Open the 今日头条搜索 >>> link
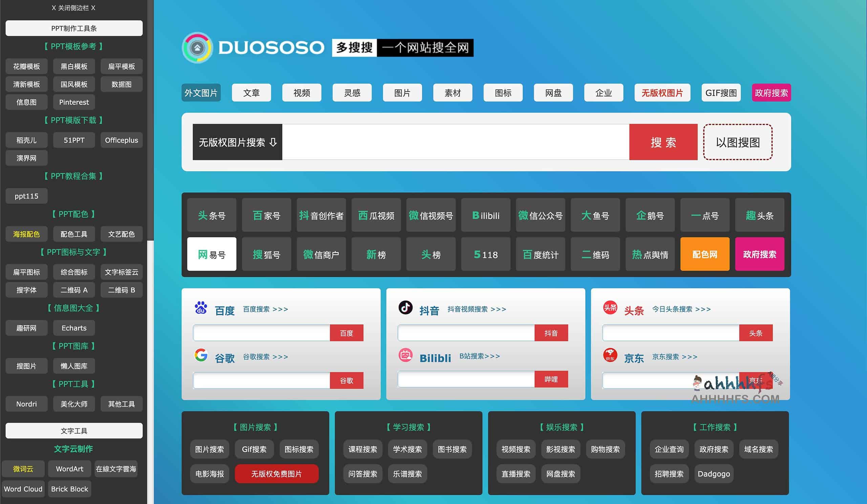The width and height of the screenshot is (867, 504). (x=680, y=309)
